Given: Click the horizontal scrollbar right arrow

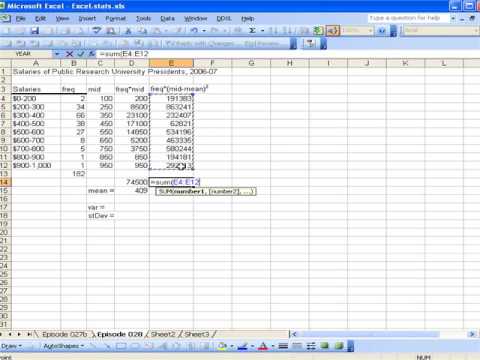Looking at the screenshot, I should tap(472, 334).
